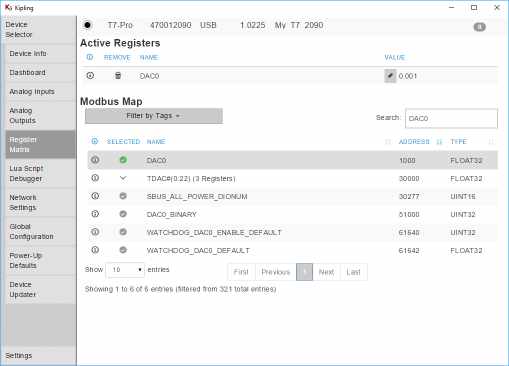Edit the DAC0 value with the pencil icon
509x366 pixels.
390,76
